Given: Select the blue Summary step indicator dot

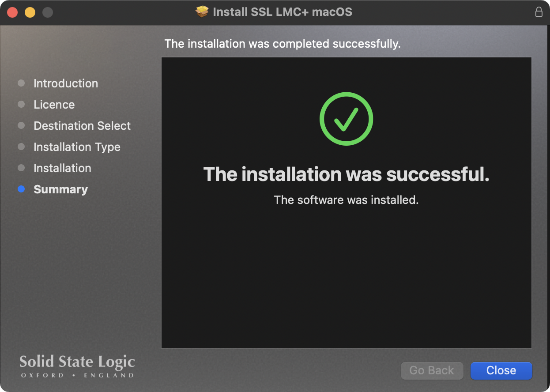Looking at the screenshot, I should tap(21, 189).
